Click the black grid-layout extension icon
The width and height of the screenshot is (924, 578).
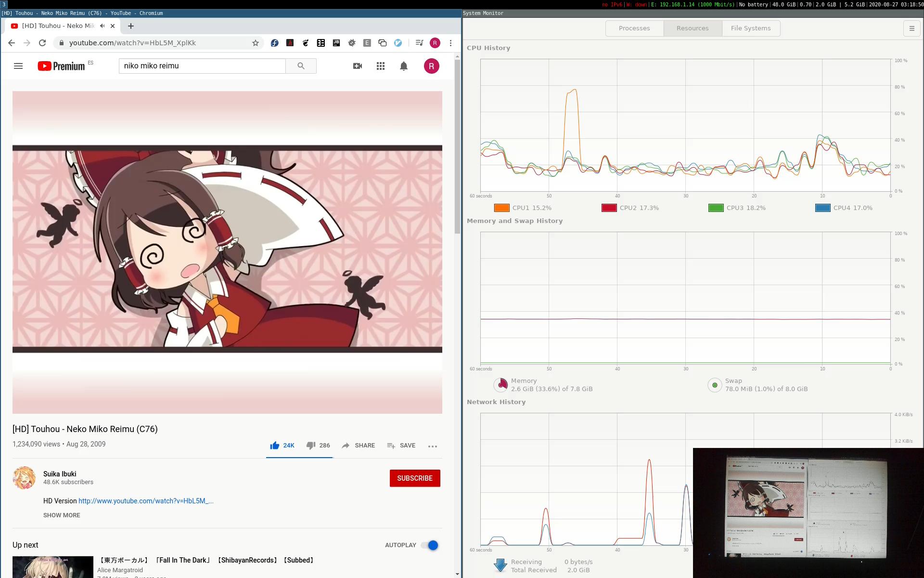tap(321, 43)
